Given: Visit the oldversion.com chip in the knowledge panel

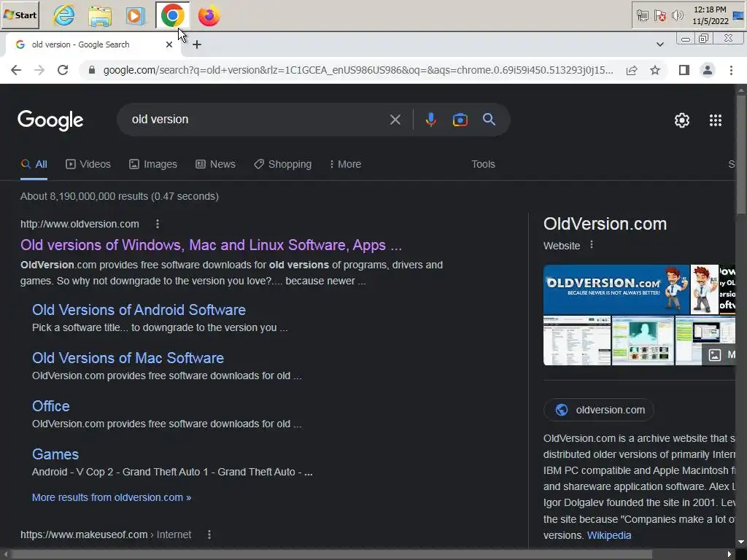Looking at the screenshot, I should point(599,410).
